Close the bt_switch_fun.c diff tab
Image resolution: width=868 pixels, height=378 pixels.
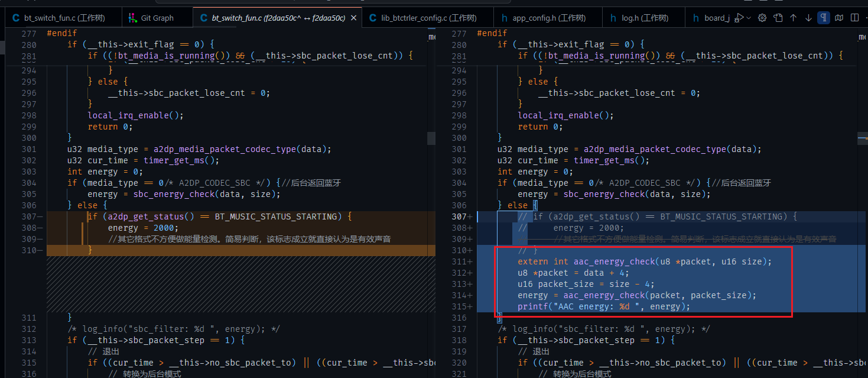[x=353, y=18]
